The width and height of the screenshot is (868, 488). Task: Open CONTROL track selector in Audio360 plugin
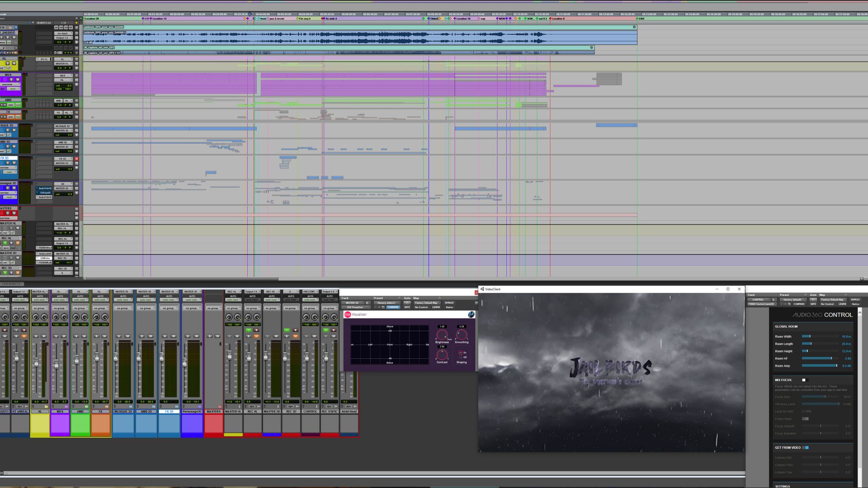[x=759, y=300]
